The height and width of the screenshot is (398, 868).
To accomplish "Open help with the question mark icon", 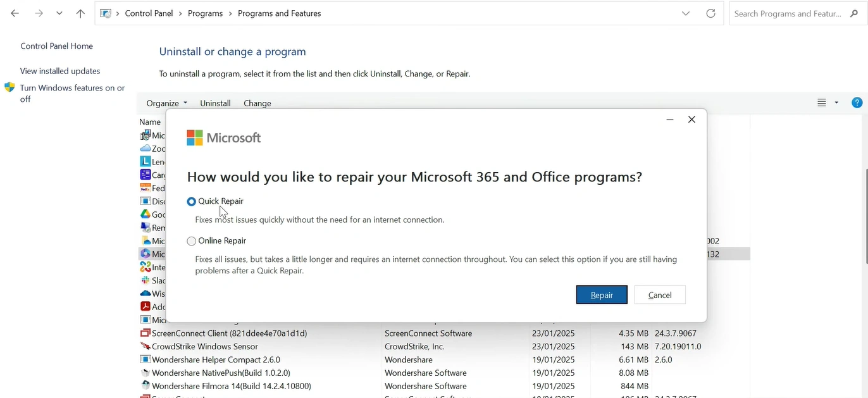I will click(857, 103).
